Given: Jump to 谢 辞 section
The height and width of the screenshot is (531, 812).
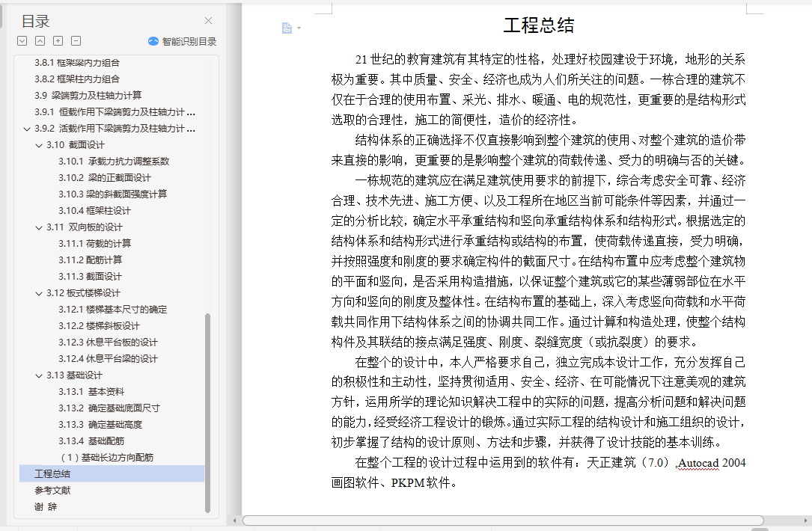Looking at the screenshot, I should point(46,507).
